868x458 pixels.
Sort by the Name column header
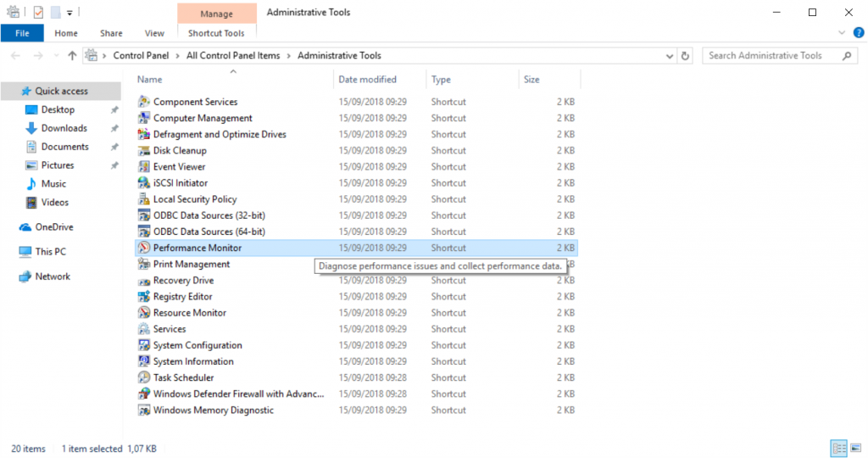click(x=233, y=79)
